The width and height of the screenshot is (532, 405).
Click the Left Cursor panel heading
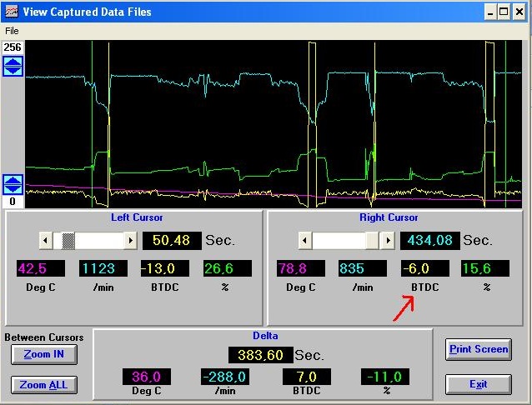[137, 217]
